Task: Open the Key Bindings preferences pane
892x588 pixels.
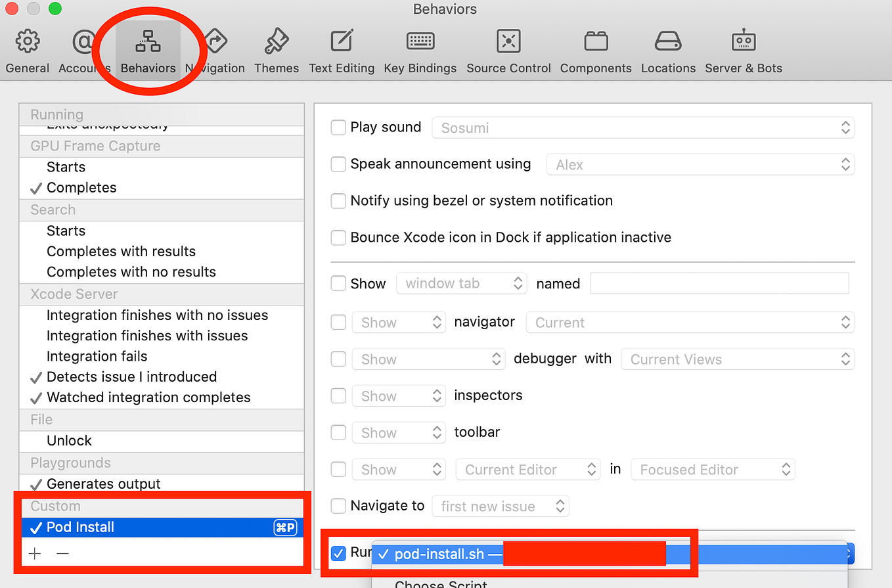Action: (420, 49)
